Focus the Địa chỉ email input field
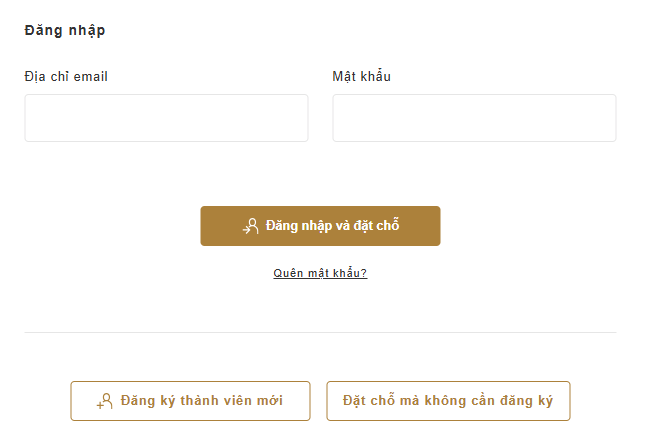 click(x=166, y=118)
